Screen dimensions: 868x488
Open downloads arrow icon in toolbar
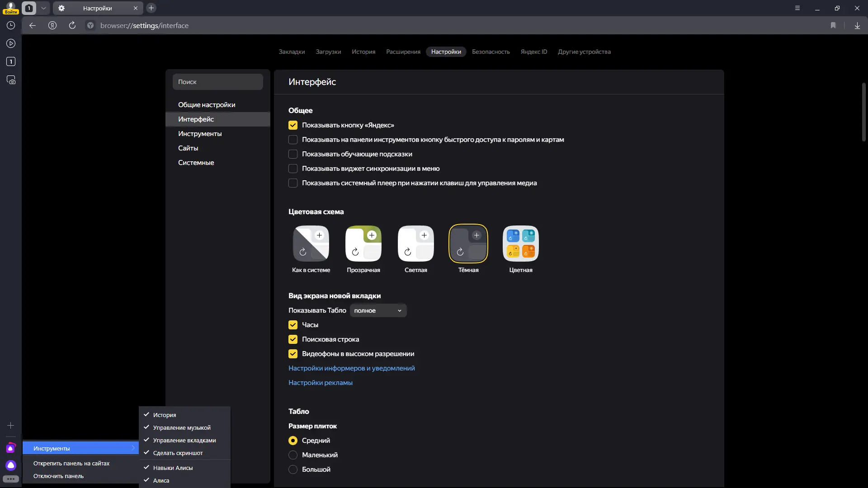coord(857,26)
